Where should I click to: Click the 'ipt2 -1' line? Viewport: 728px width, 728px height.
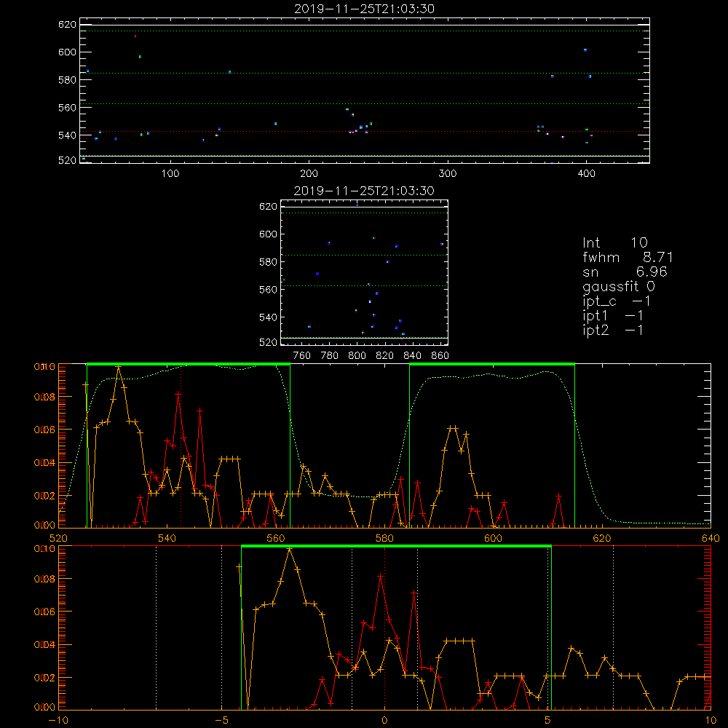click(x=613, y=330)
